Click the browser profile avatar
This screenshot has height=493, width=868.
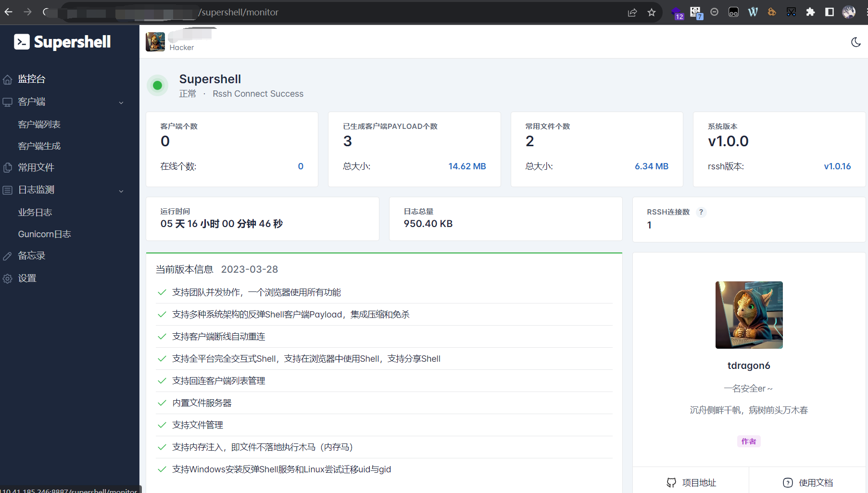849,12
